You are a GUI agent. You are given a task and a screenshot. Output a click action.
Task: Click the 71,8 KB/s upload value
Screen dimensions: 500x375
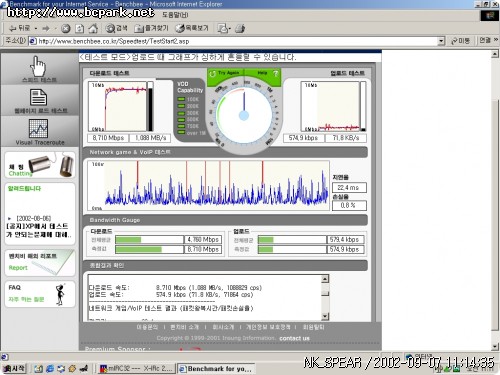[346, 138]
